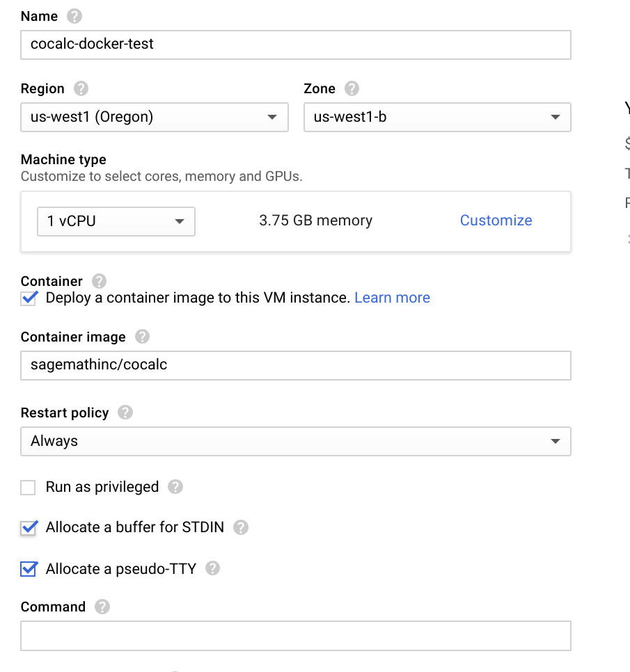Image resolution: width=630 pixels, height=672 pixels.
Task: Click the Run as privileged help icon
Action: 175,487
